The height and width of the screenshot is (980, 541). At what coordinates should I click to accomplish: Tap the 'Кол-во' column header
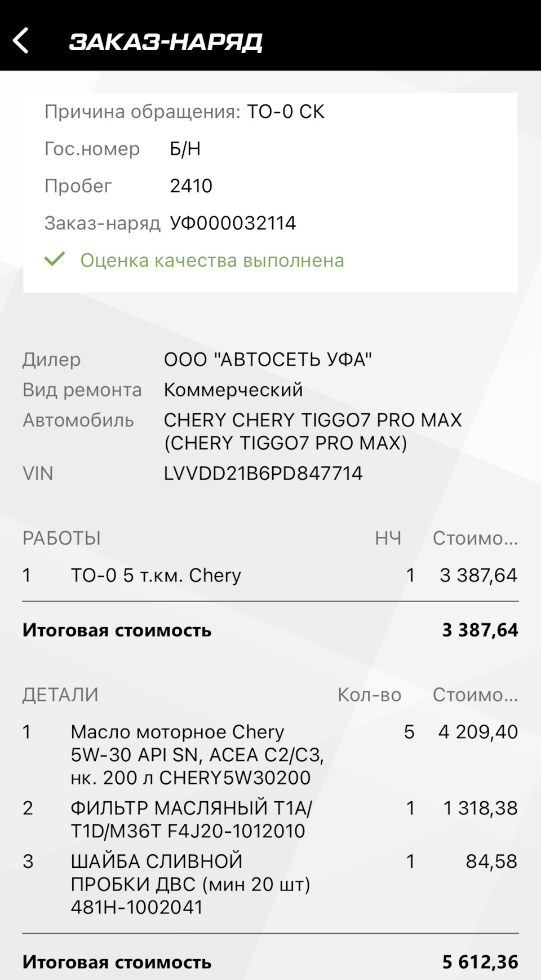point(369,695)
